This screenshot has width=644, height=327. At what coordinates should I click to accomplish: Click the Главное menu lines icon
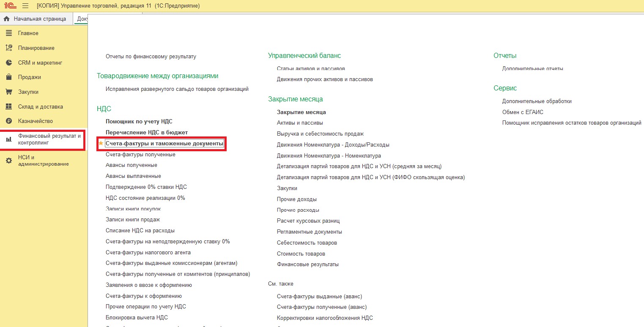9,33
